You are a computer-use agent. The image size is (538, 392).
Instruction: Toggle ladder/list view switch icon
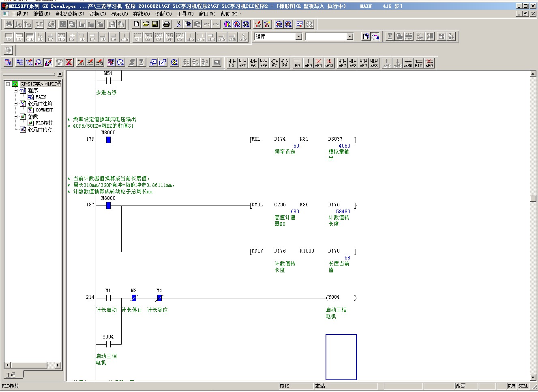pyautogui.click(x=8, y=62)
